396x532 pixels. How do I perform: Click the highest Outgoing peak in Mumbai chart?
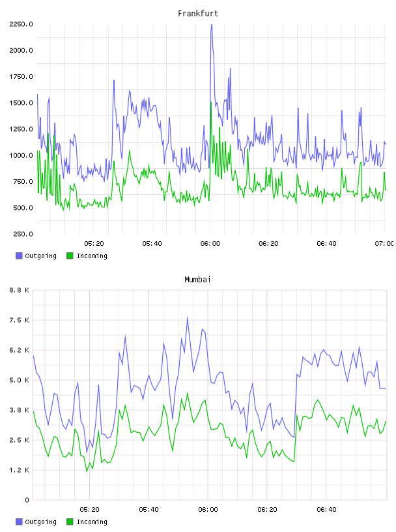click(x=187, y=318)
